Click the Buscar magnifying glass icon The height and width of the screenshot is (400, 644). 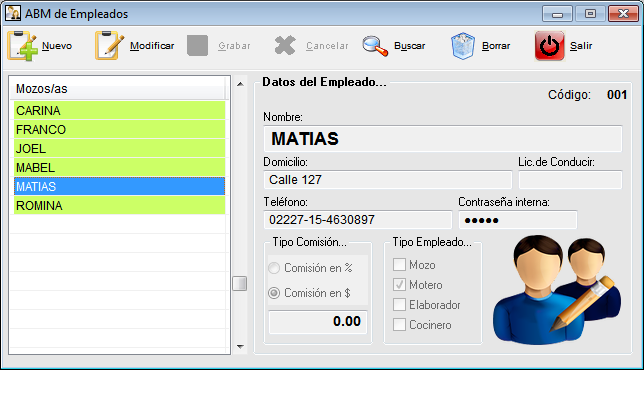pyautogui.click(x=375, y=46)
